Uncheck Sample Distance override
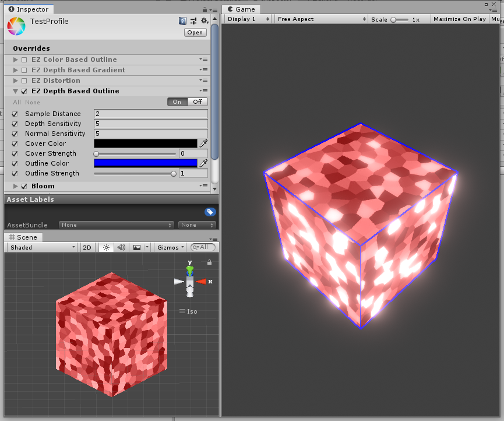 (x=15, y=114)
